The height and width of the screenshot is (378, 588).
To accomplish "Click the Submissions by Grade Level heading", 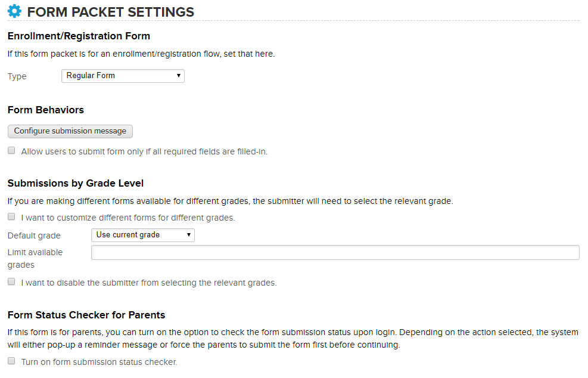I will pos(76,183).
